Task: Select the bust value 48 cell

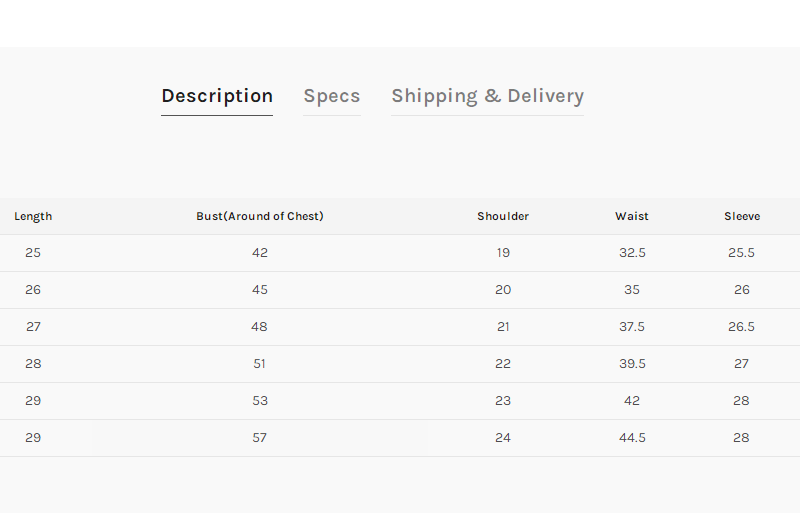Action: [x=260, y=327]
